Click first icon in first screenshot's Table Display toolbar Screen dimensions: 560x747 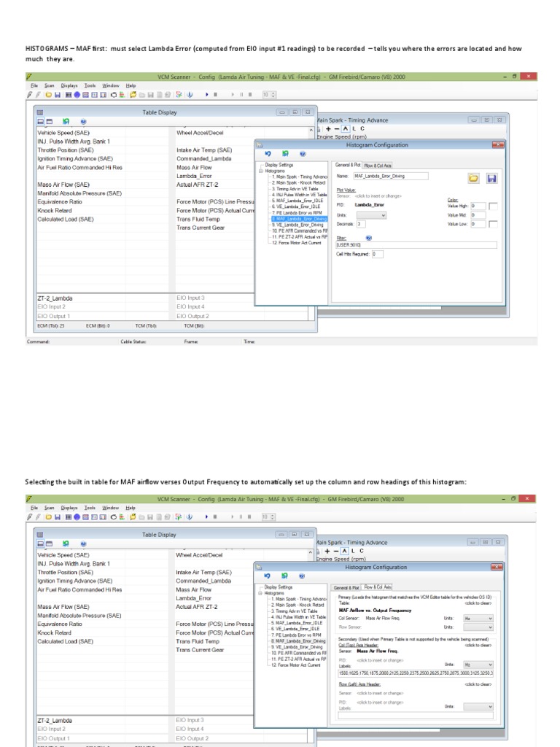41,122
